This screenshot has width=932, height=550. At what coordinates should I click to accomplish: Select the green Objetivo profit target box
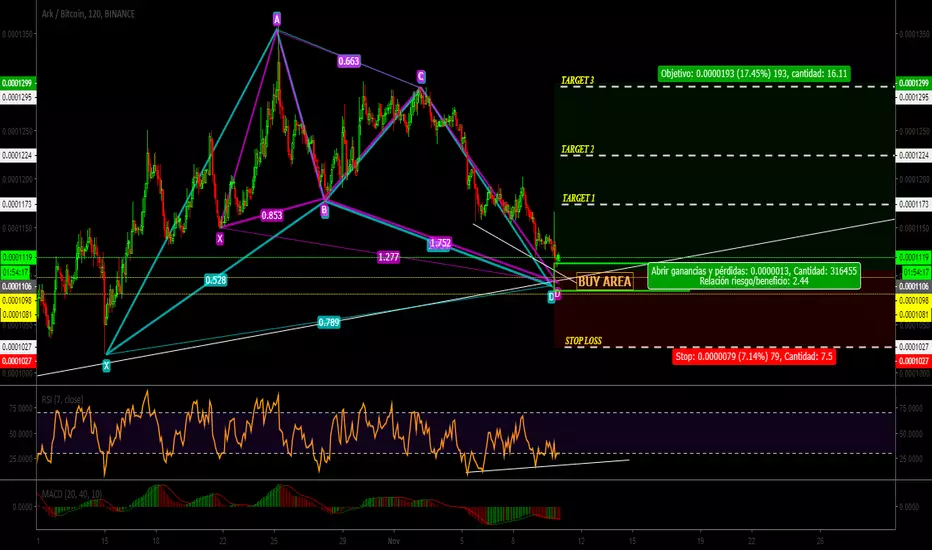(x=754, y=74)
